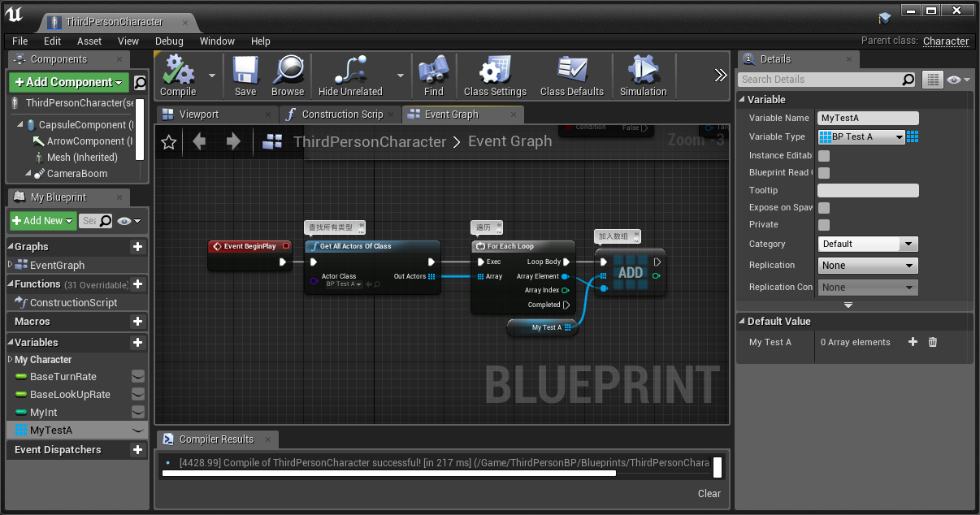Save the blueprint asset

(x=245, y=75)
